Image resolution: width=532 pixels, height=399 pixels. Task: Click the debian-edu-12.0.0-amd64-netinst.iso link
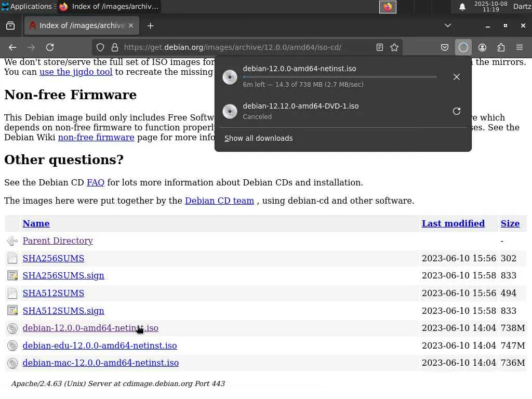click(100, 345)
